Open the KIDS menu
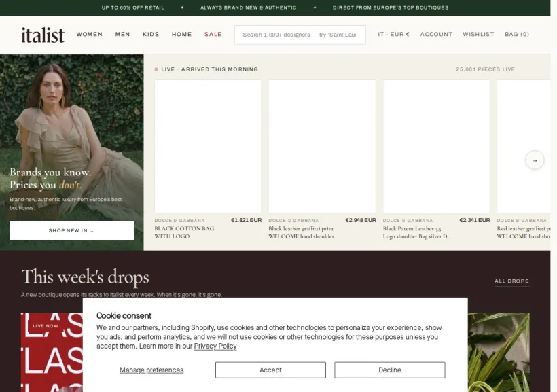The width and height of the screenshot is (557, 392). 151,35
